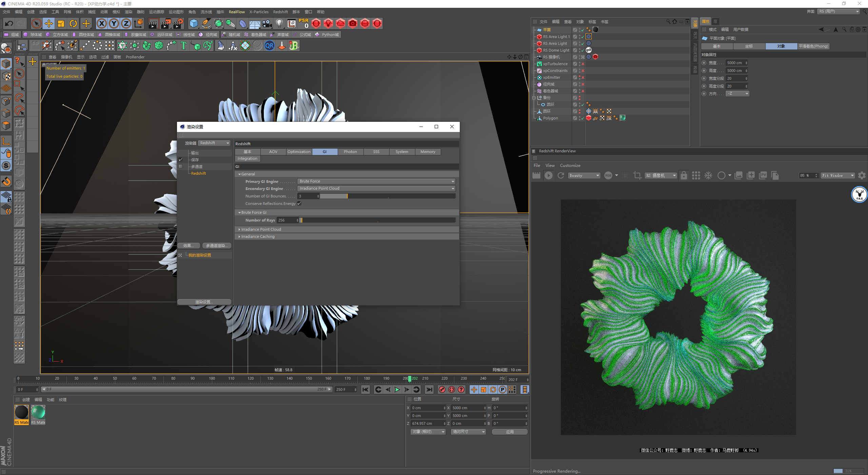Image resolution: width=868 pixels, height=475 pixels.
Task: Expand Irradiance Point Cloud section
Action: (261, 229)
